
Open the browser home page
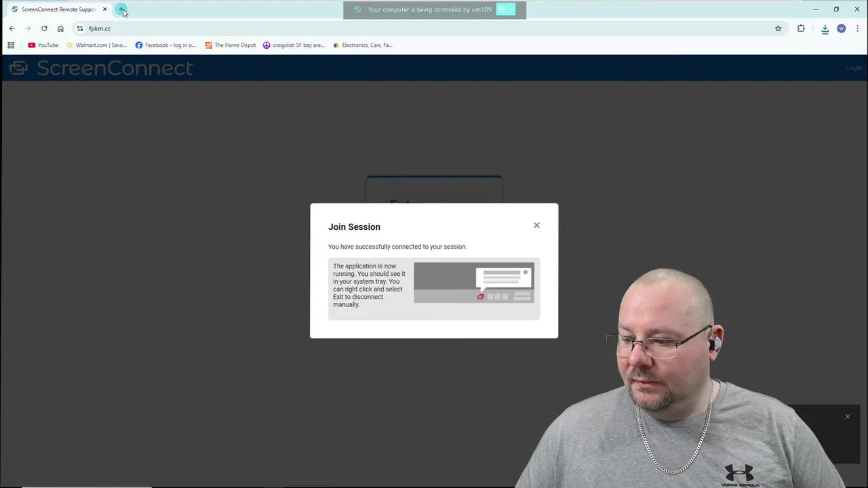60,28
